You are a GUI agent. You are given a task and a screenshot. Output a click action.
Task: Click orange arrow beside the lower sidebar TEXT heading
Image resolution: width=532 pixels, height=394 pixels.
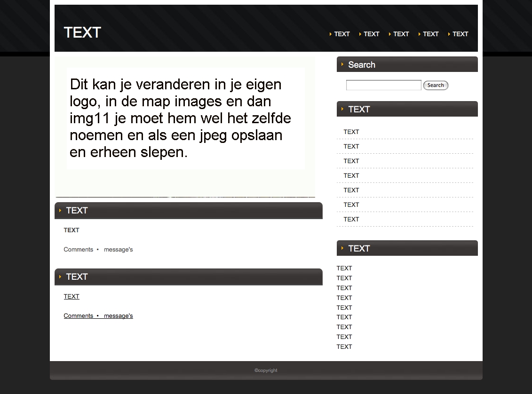pyautogui.click(x=342, y=248)
